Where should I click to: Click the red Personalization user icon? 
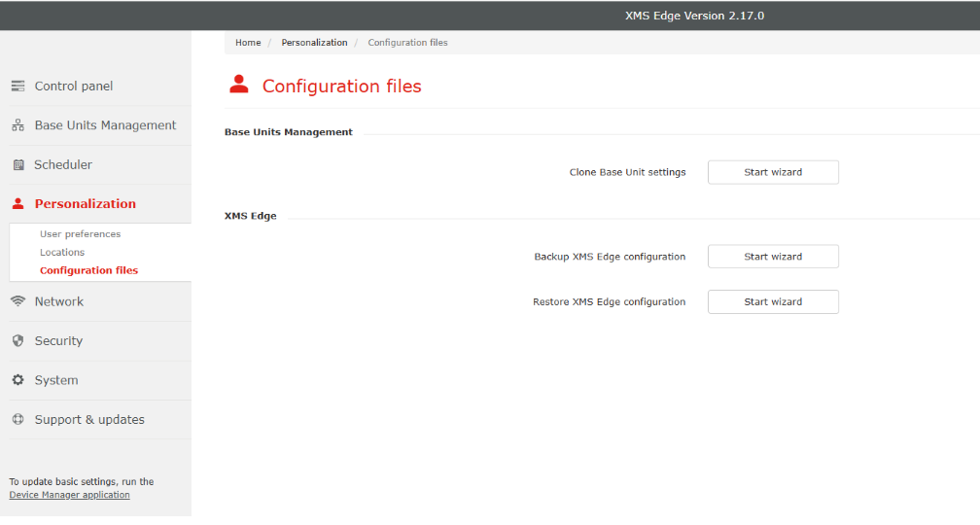click(x=18, y=204)
